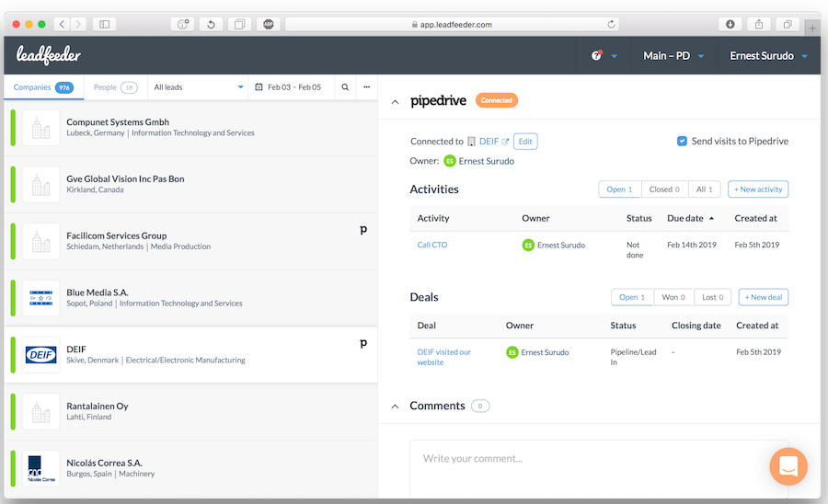Screen dimensions: 828x504
Task: Click into the Write your comment field
Action: pyautogui.click(x=599, y=469)
